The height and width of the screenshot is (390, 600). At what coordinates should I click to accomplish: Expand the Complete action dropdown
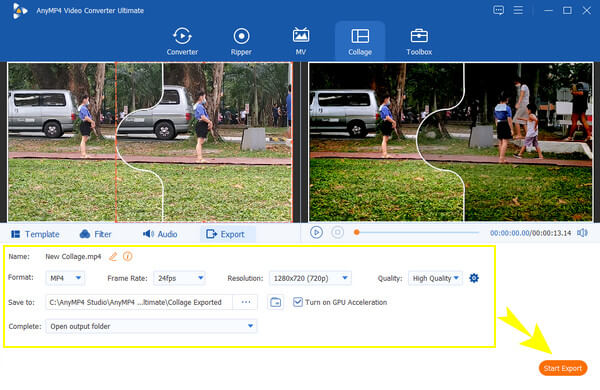point(151,326)
